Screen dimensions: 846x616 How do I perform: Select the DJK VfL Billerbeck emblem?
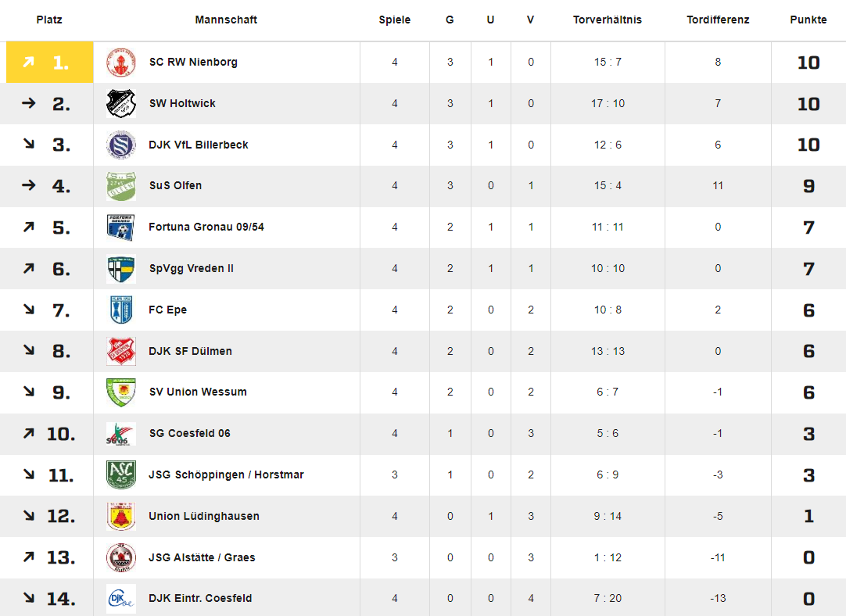click(x=121, y=145)
